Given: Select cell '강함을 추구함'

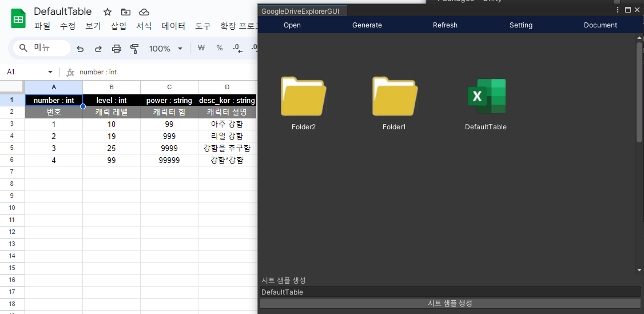Looking at the screenshot, I should point(227,148).
